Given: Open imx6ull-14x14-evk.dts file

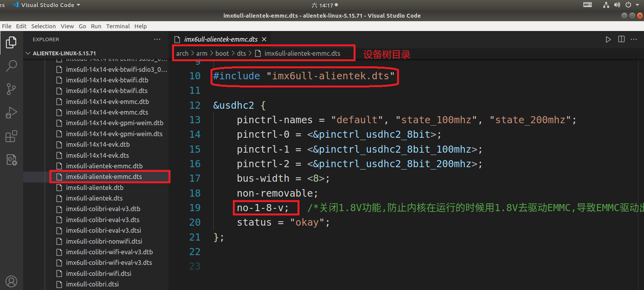Looking at the screenshot, I should coord(97,155).
